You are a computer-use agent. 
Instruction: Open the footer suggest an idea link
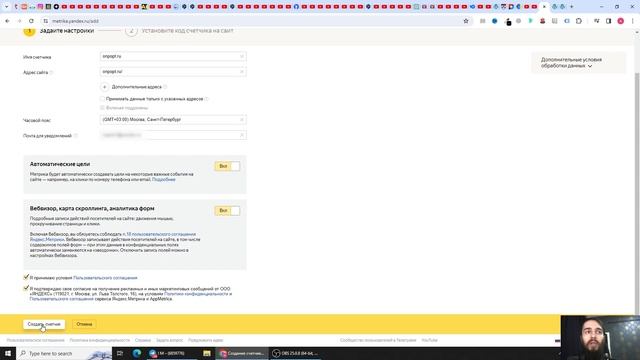click(x=206, y=340)
